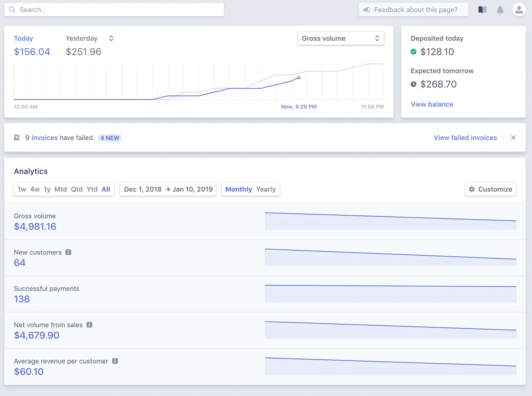532x396 pixels.
Task: Click the $268.70 expected amount
Action: [x=438, y=84]
